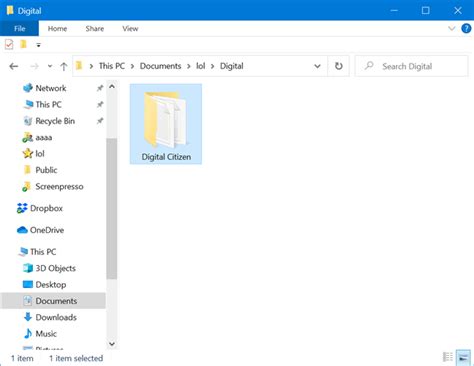
Task: Go forward with the right arrow
Action: point(34,66)
